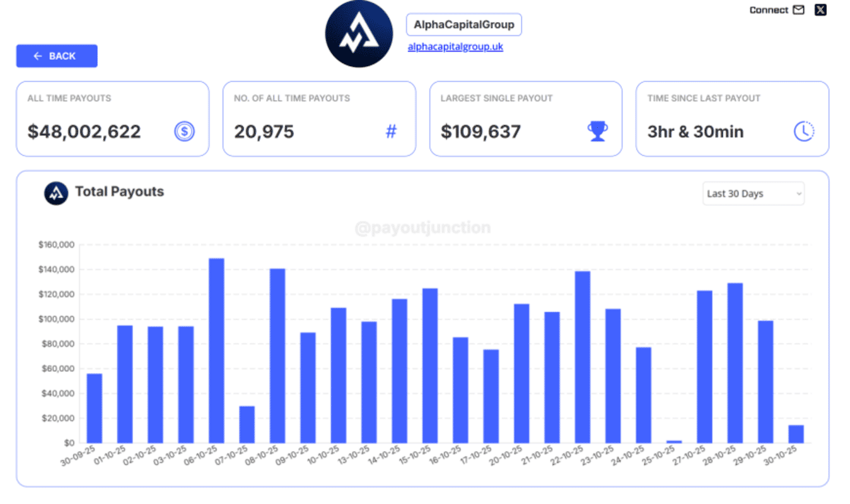Viewport: 850px width, 504px height.
Task: Click the 15-10-25 payout bar
Action: [x=430, y=366]
